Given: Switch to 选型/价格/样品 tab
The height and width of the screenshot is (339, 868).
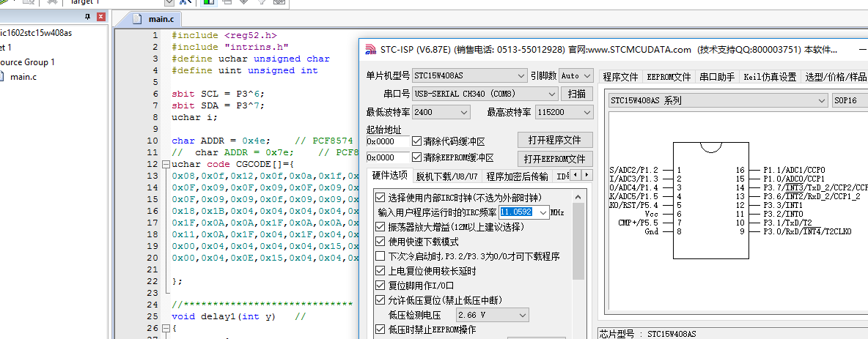Looking at the screenshot, I should coord(835,77).
